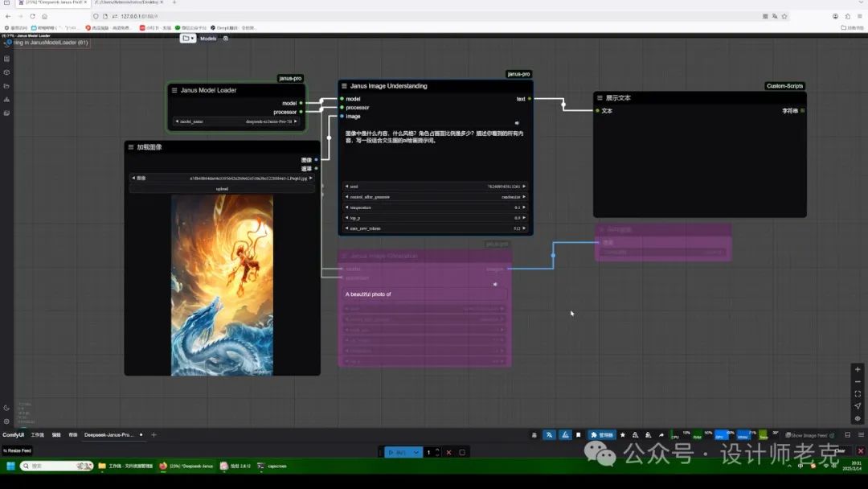This screenshot has width=868, height=489.
Task: Open the folder dropdown above the canvas
Action: pyautogui.click(x=188, y=39)
